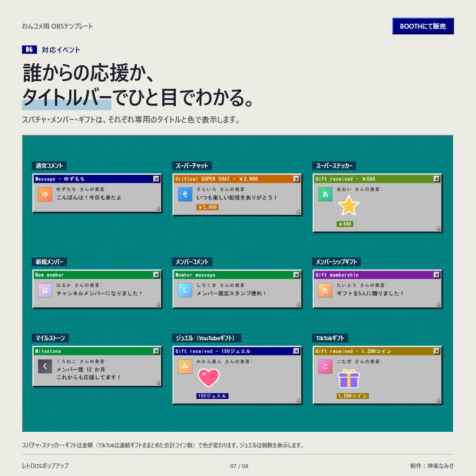Click the スーパーステッカー label

tap(334, 166)
